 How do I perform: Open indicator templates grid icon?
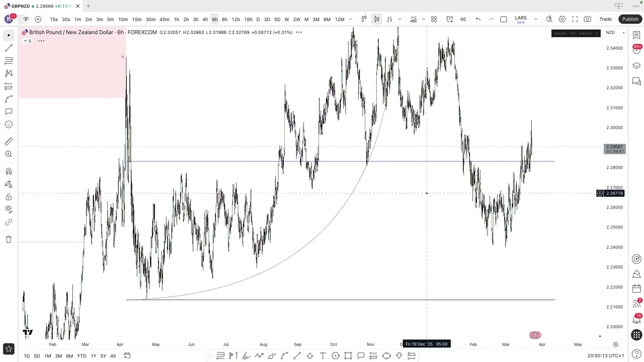pos(434,19)
